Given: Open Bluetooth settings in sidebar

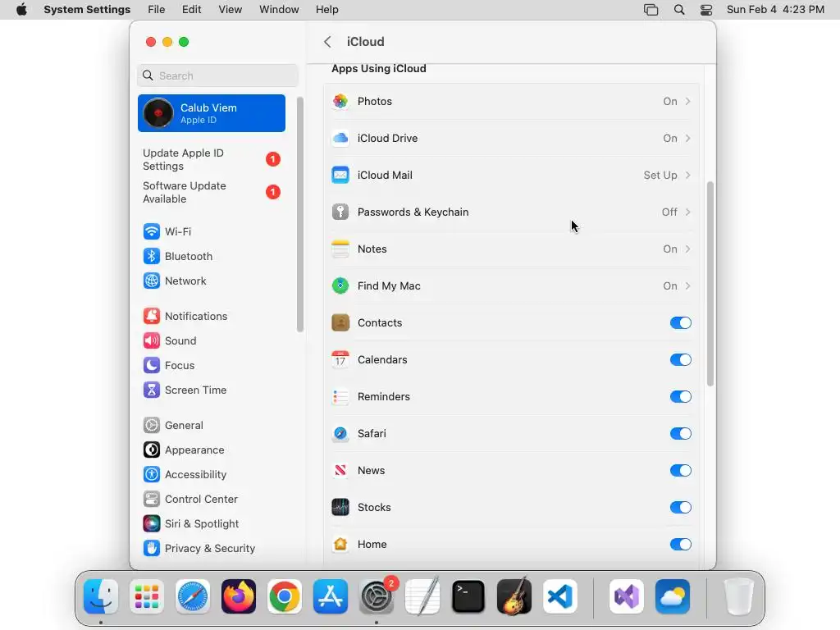Looking at the screenshot, I should pyautogui.click(x=212, y=256).
